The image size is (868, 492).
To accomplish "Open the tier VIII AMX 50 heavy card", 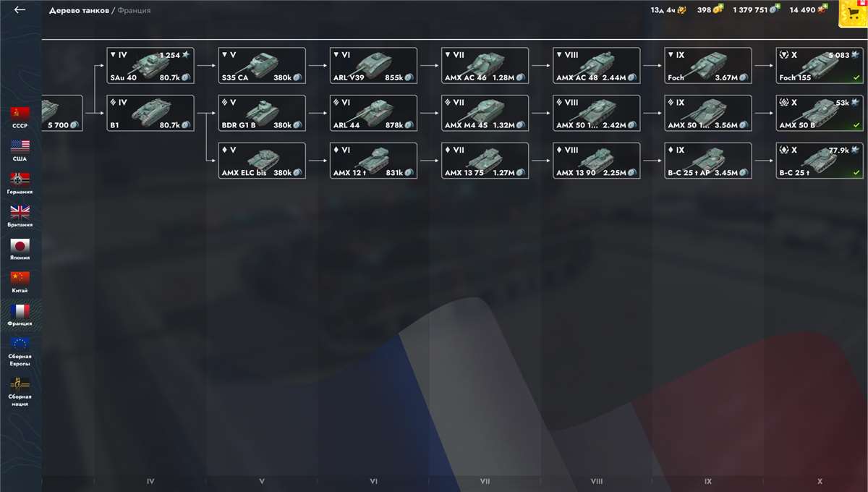I will (x=597, y=113).
